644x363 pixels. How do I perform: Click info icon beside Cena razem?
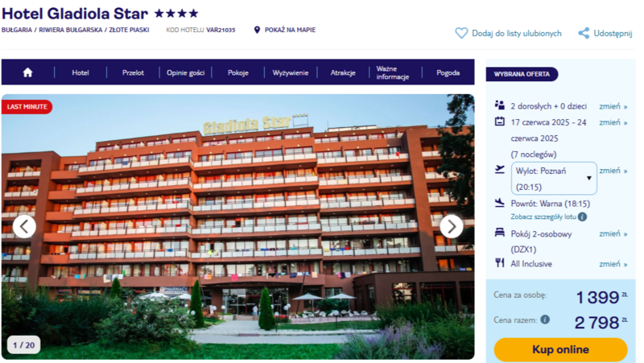pyautogui.click(x=545, y=320)
